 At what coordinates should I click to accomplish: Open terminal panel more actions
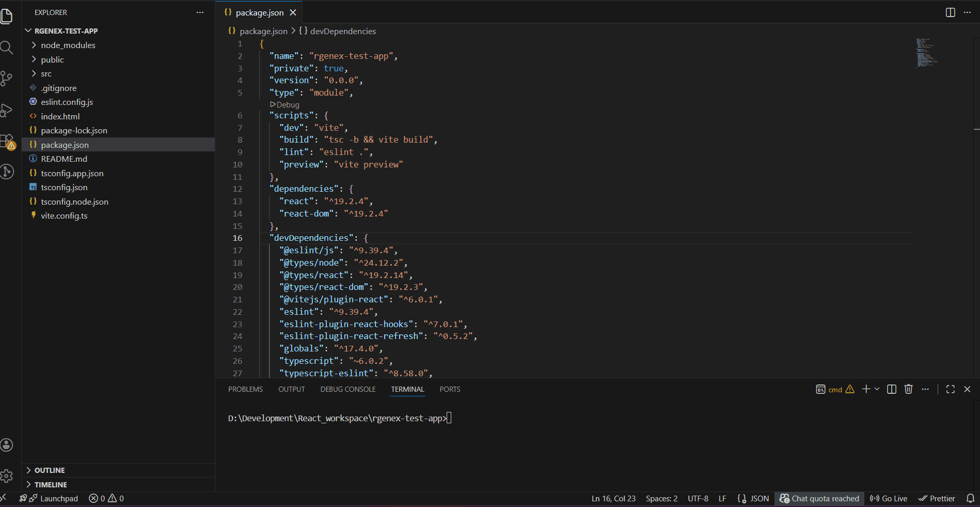click(925, 389)
